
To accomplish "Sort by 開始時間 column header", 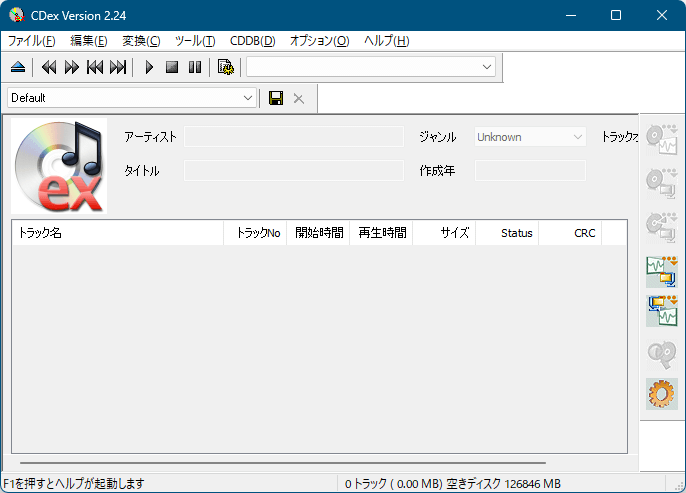I will pyautogui.click(x=318, y=233).
